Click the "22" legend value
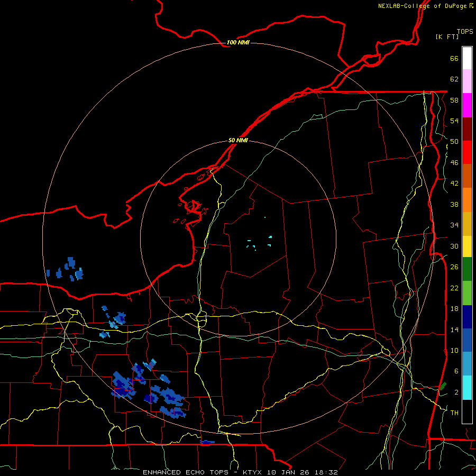The height and width of the screenshot is (476, 476). (x=454, y=288)
